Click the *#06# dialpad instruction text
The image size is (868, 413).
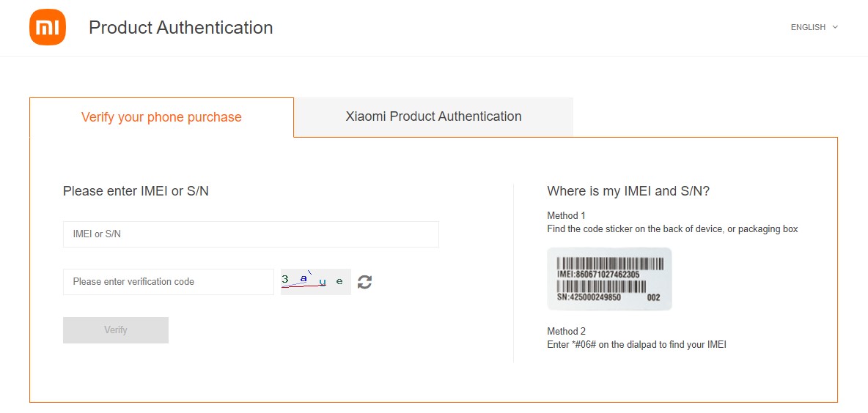point(636,344)
